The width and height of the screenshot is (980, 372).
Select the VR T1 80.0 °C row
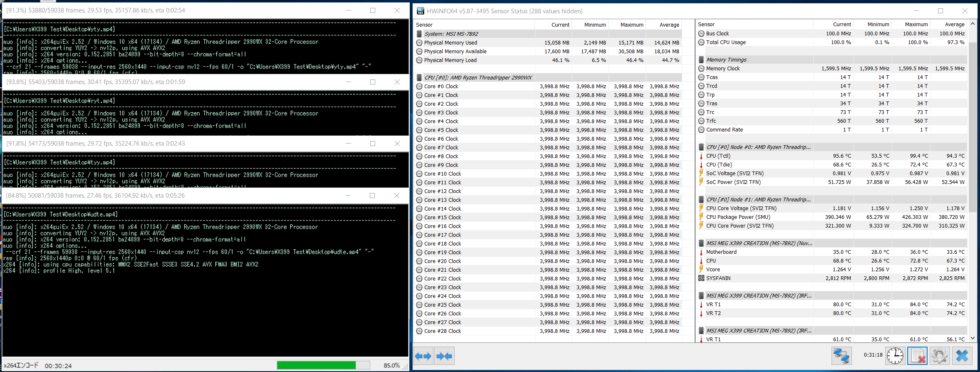tap(832, 304)
